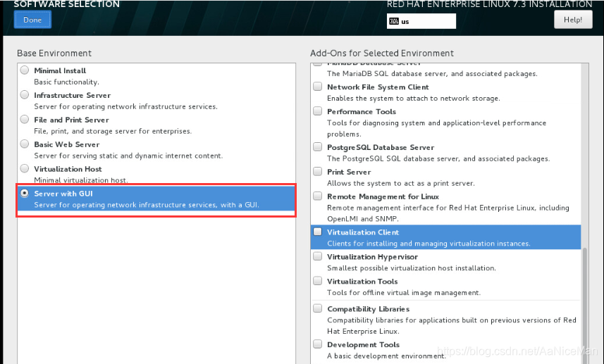Select the Infrastructure Server radio button
604x364 pixels.
pyautogui.click(x=25, y=94)
